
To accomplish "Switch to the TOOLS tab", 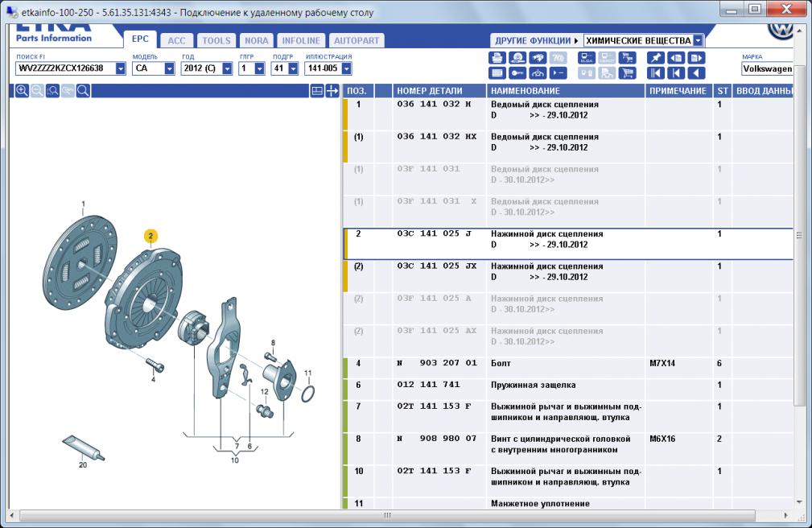I will (216, 40).
